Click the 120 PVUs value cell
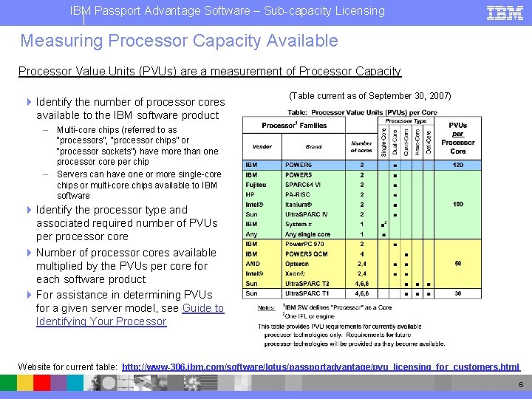This screenshot has width=532, height=399. (457, 166)
